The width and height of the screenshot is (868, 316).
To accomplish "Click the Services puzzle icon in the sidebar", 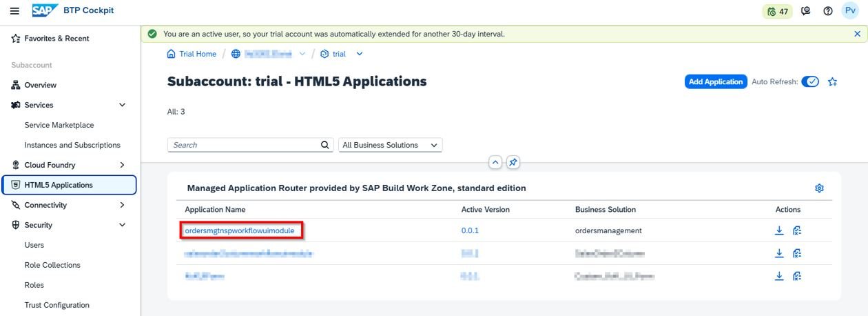I will click(16, 105).
